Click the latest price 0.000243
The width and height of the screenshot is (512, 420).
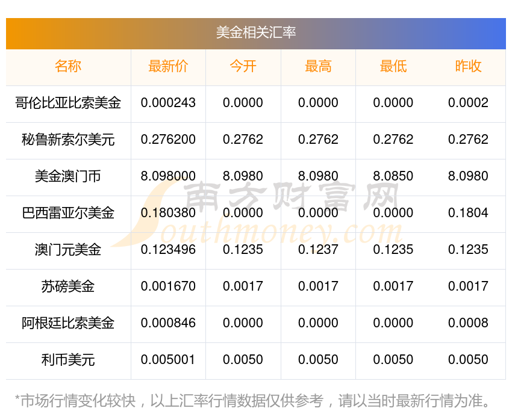click(168, 103)
